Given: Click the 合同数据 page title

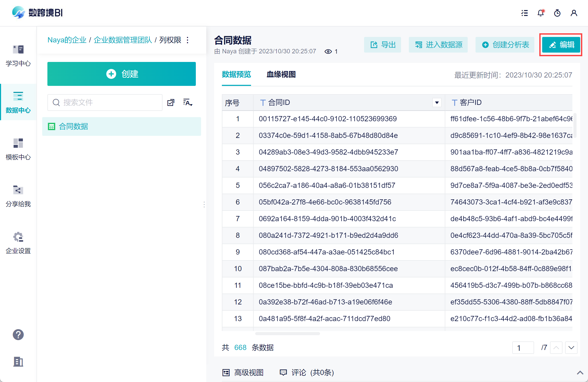Looking at the screenshot, I should (233, 40).
